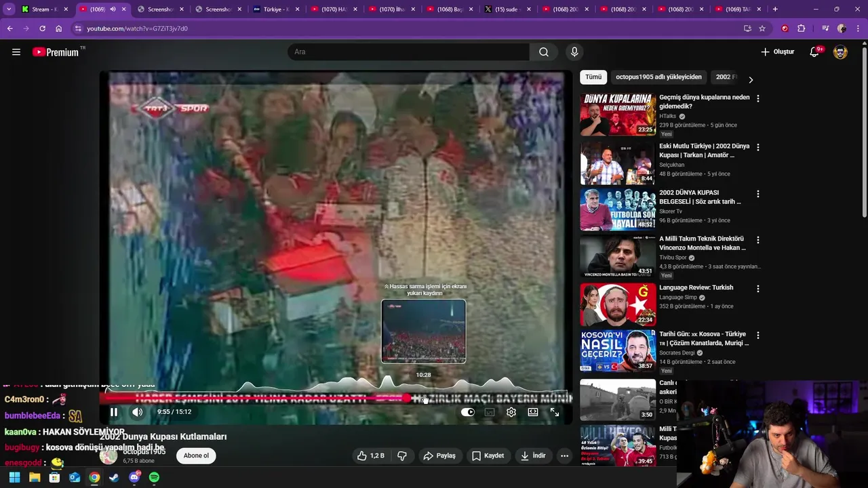Screen dimensions: 868x488
Task: Mute the video player volume
Action: coord(137,412)
